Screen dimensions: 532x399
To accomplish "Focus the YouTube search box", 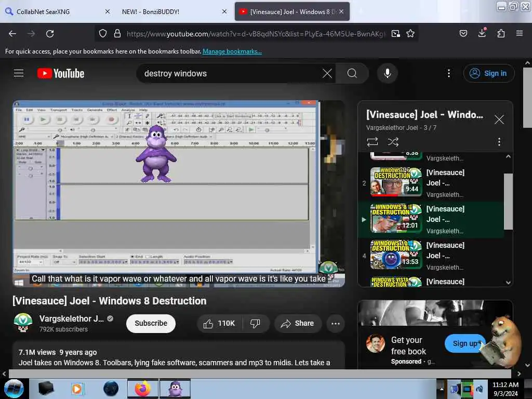I will 231,73.
